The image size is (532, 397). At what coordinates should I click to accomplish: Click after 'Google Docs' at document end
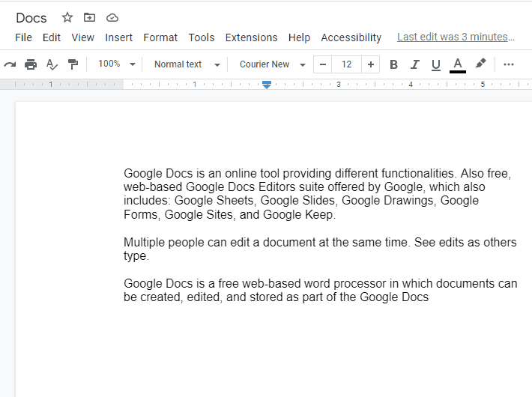[x=429, y=297]
